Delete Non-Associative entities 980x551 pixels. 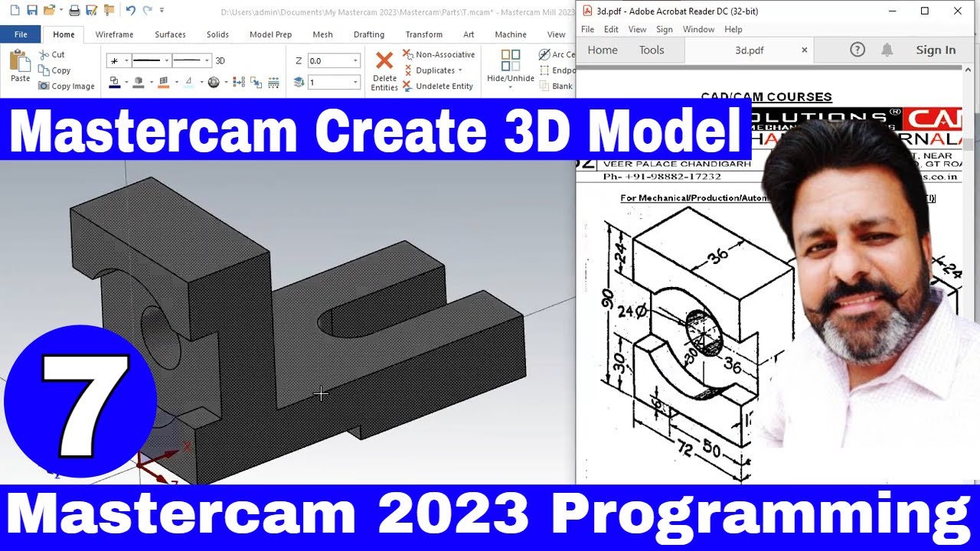tap(439, 54)
